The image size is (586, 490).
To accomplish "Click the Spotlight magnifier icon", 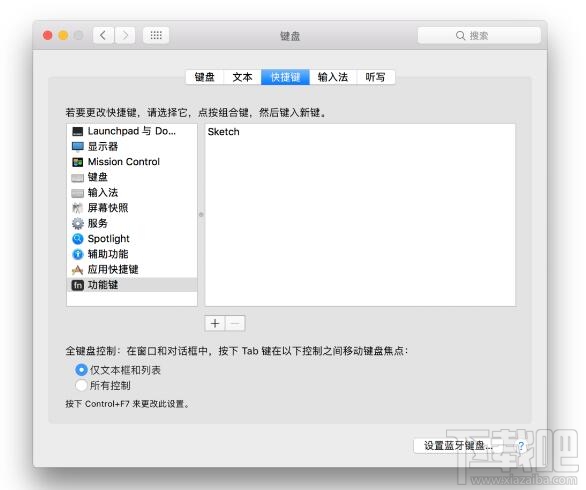I will click(x=77, y=239).
